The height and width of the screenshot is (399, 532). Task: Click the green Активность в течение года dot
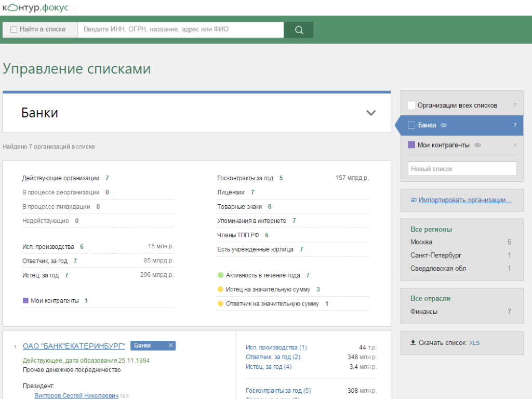(220, 275)
